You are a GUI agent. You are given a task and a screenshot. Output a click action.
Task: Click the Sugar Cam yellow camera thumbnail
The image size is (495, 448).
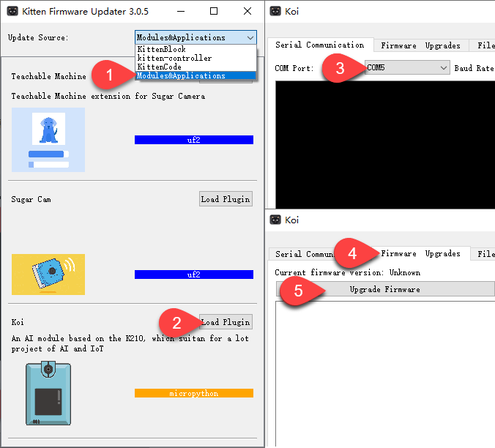click(x=48, y=275)
